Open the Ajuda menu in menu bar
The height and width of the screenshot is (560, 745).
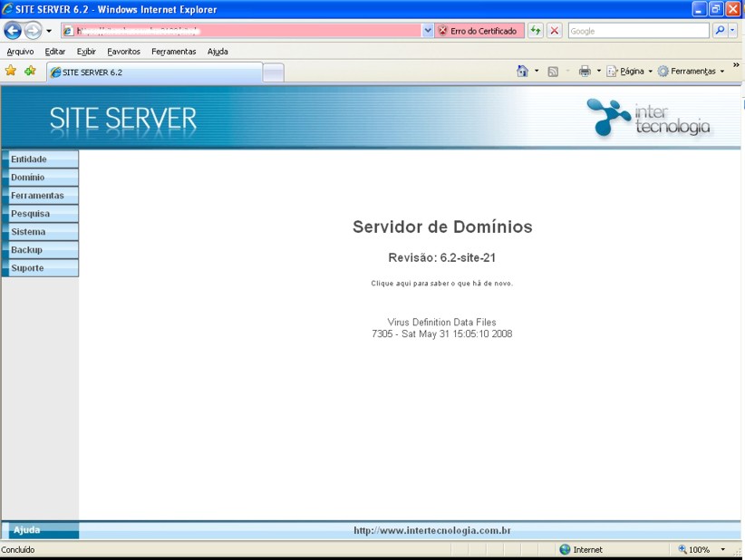point(218,52)
